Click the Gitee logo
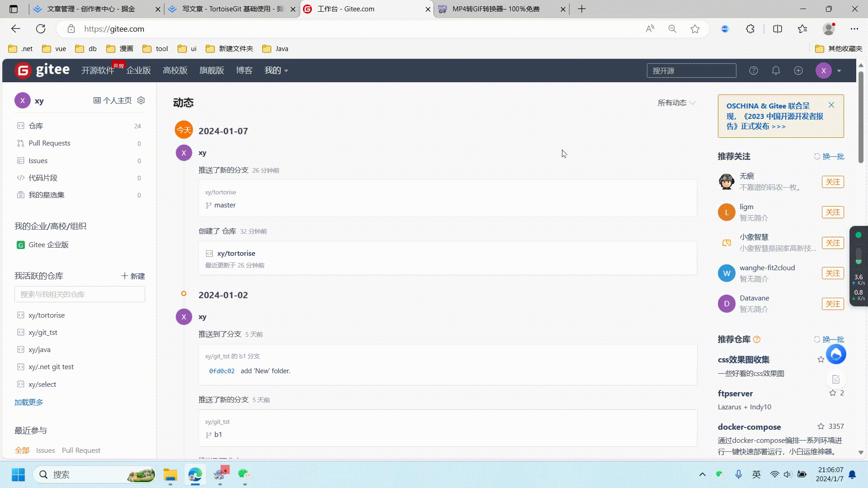This screenshot has width=868, height=488. click(42, 70)
